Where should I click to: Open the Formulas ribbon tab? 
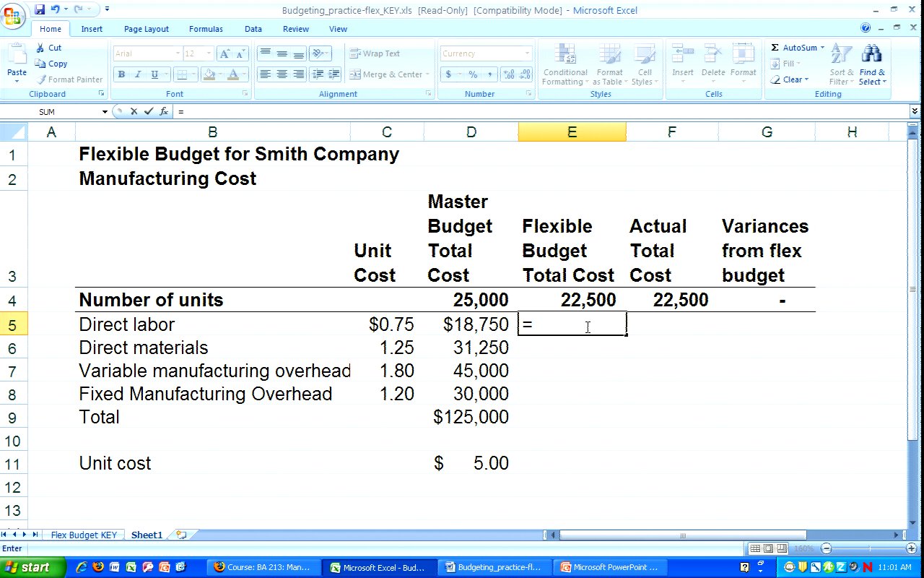coord(206,29)
